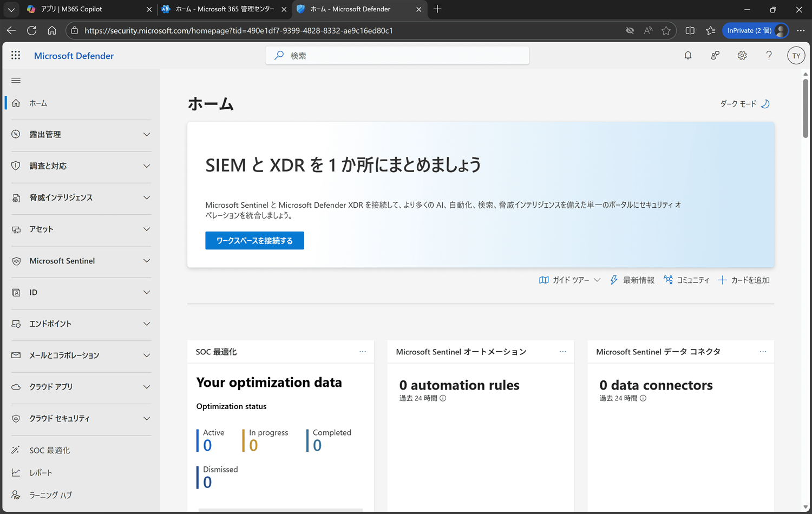Image resolution: width=812 pixels, height=514 pixels.
Task: Open notifications bell icon
Action: [688, 55]
